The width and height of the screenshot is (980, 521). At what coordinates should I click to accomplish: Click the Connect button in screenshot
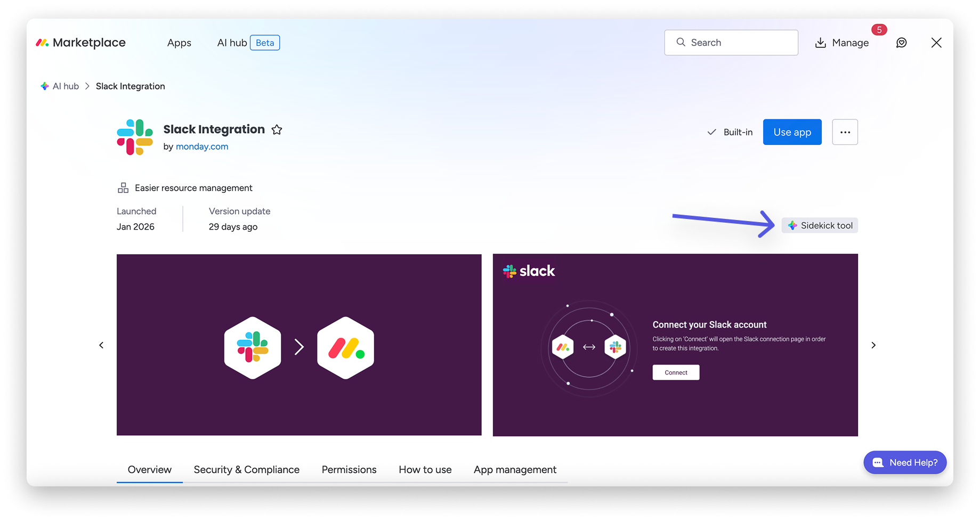(x=676, y=372)
